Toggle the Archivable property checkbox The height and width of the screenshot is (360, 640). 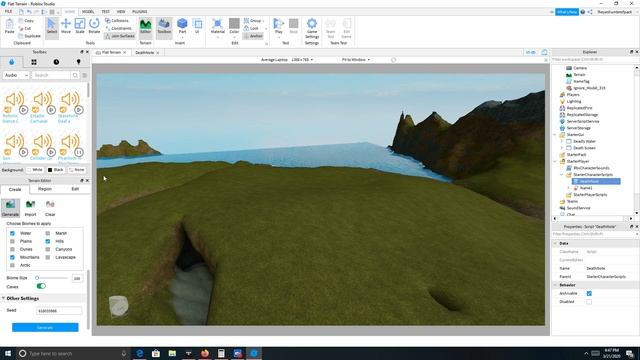click(589, 293)
